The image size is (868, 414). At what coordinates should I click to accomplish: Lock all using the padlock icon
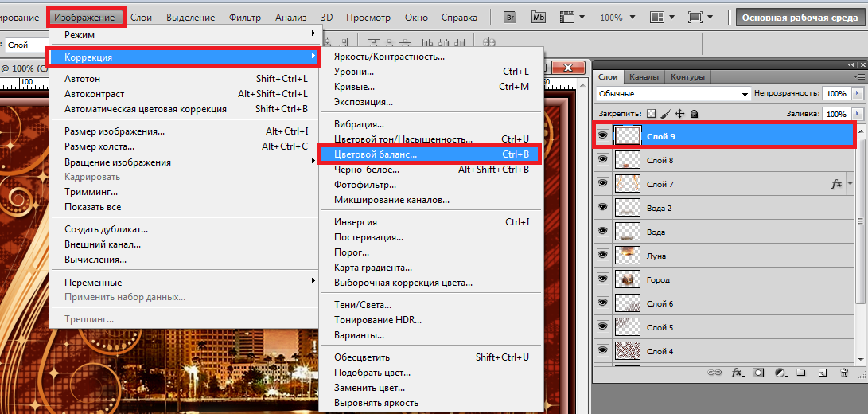click(695, 114)
